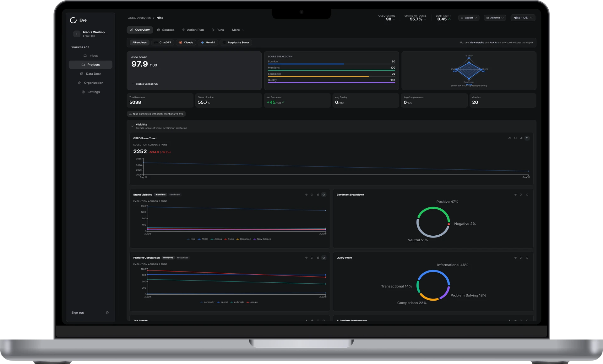Screen dimensions: 603x364
Task: Click the Nike breadcrumb
Action: point(160,18)
